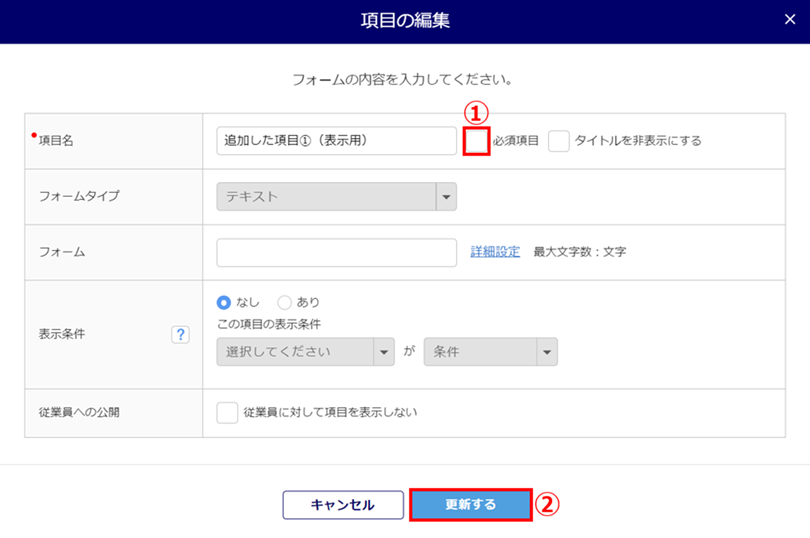The image size is (810, 538).
Task: Focus the 項目名 text field
Action: (x=336, y=141)
